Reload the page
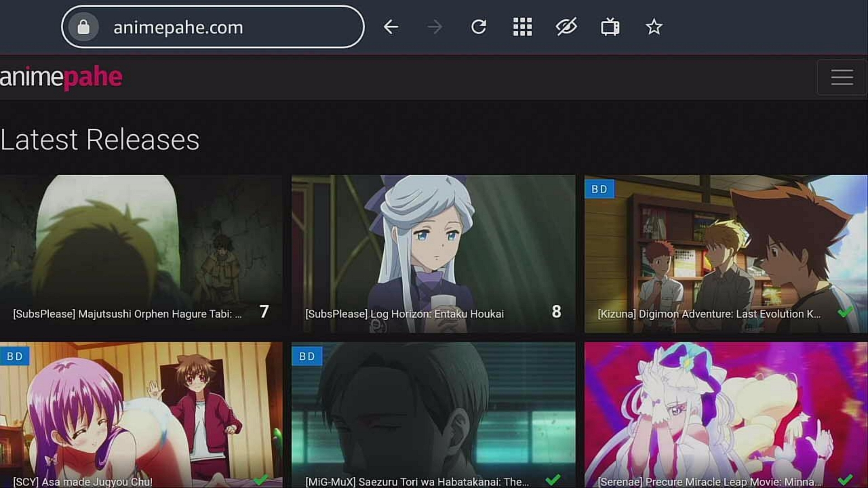868x488 pixels. 478,27
